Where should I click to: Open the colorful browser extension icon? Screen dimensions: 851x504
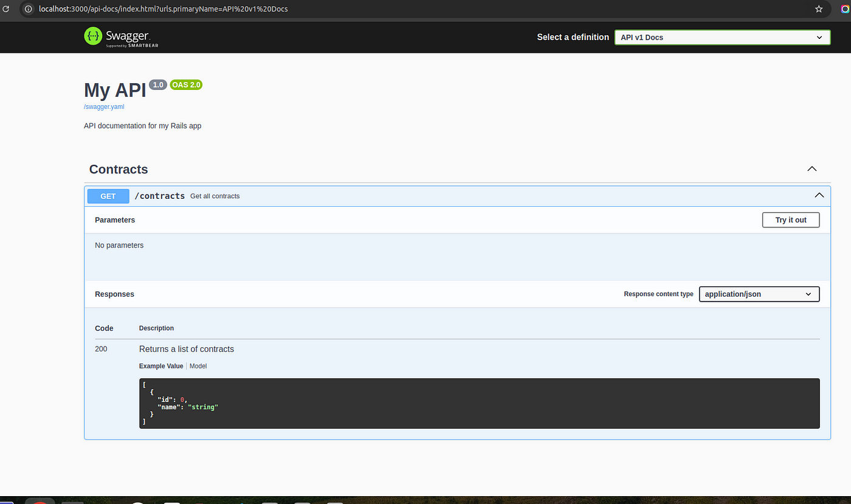click(x=845, y=9)
